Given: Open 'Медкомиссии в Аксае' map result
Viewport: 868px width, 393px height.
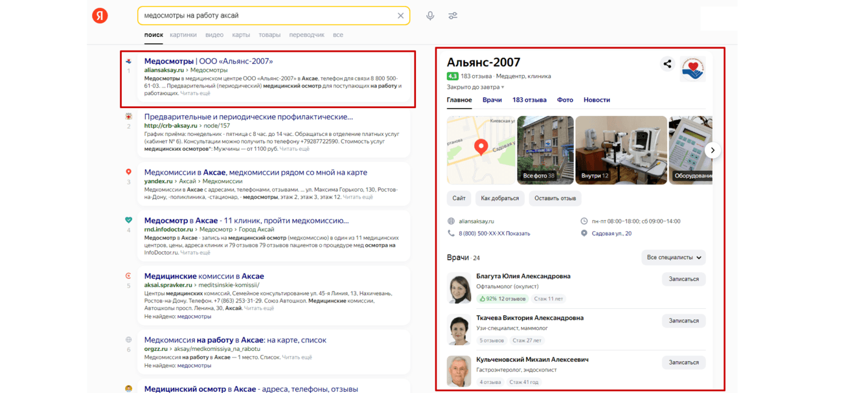Looking at the screenshot, I should coord(256,173).
